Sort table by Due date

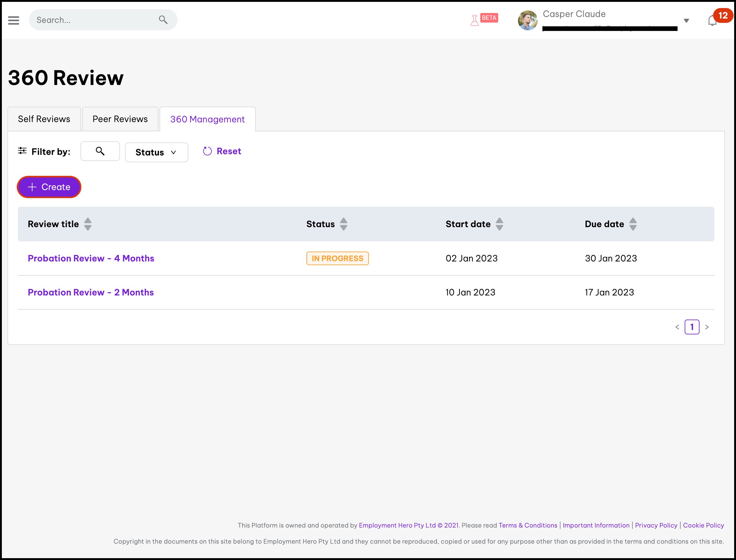[633, 224]
